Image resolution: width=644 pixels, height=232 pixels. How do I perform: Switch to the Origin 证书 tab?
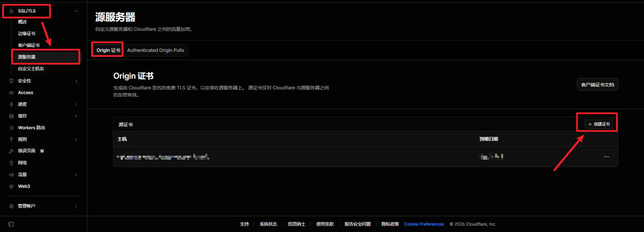[x=108, y=50]
